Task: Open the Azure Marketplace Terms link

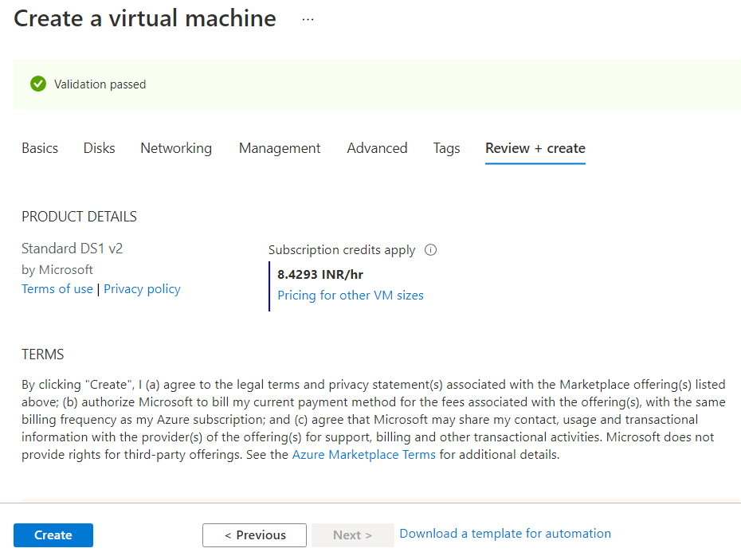Action: (364, 455)
